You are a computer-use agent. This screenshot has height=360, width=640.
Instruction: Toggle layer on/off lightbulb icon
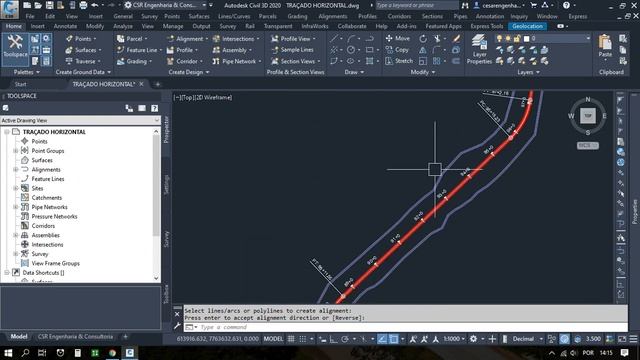click(x=499, y=38)
